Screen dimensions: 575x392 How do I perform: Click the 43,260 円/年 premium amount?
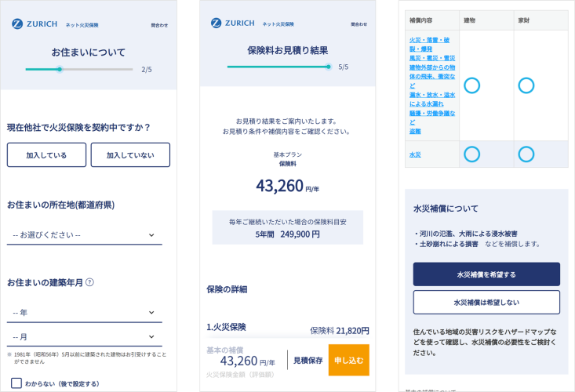(287, 186)
